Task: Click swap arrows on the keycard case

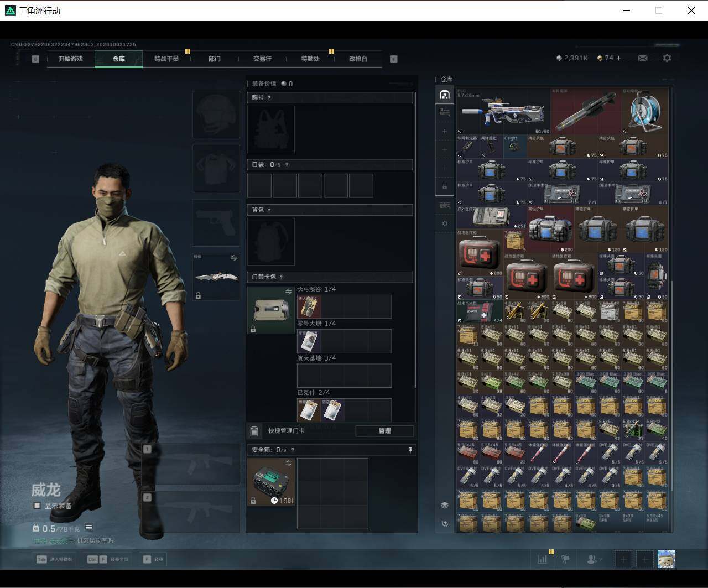Action: point(288,292)
